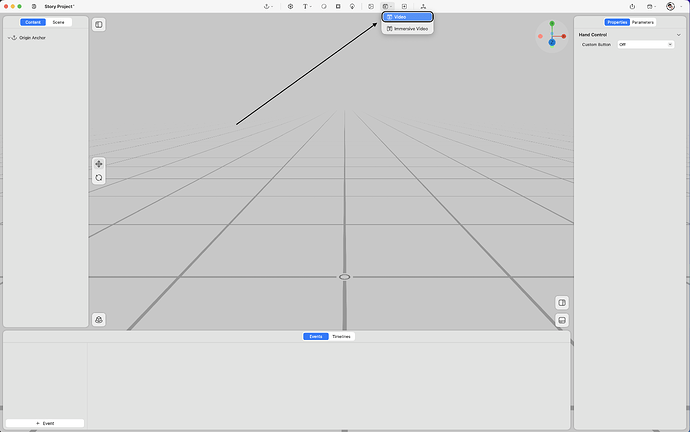Open the Custom Button dropdown set to Off

pyautogui.click(x=646, y=44)
